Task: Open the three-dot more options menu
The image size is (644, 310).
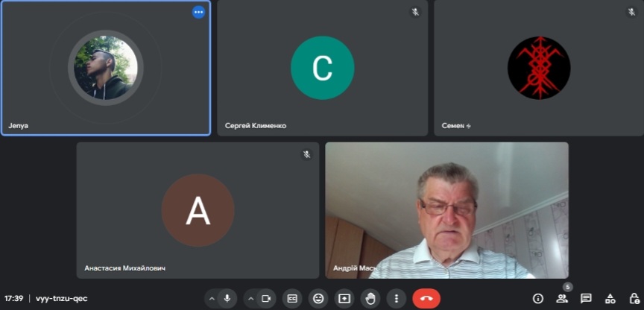Action: (396, 299)
